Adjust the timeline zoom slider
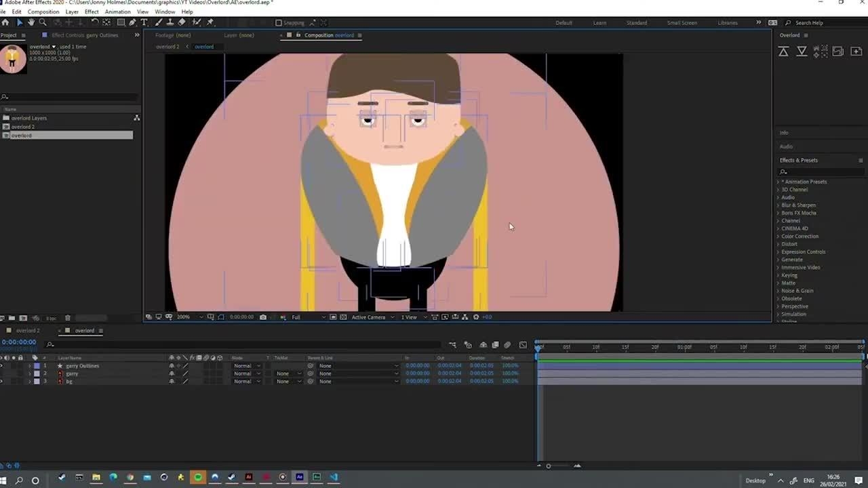868x488 pixels. 549,466
